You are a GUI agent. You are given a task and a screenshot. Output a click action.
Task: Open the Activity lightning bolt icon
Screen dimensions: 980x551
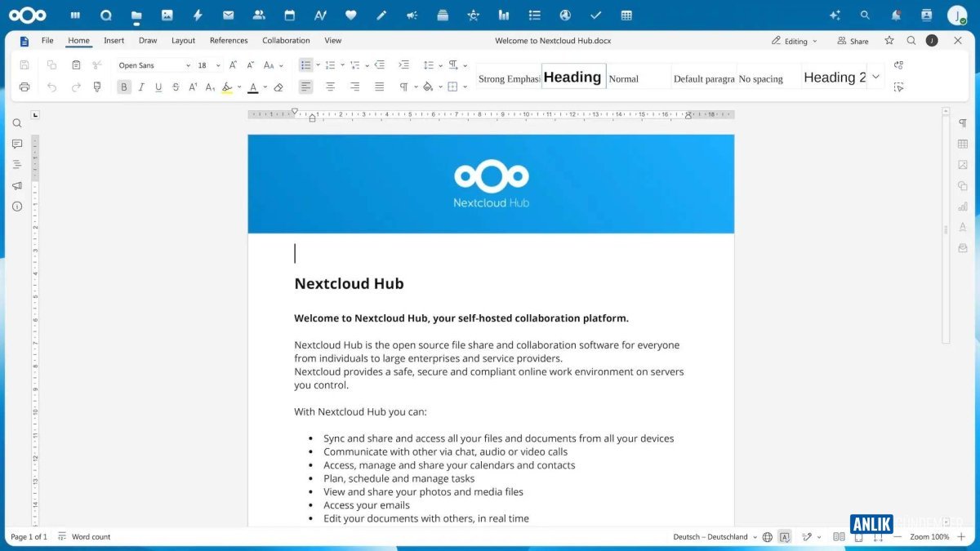click(x=198, y=15)
